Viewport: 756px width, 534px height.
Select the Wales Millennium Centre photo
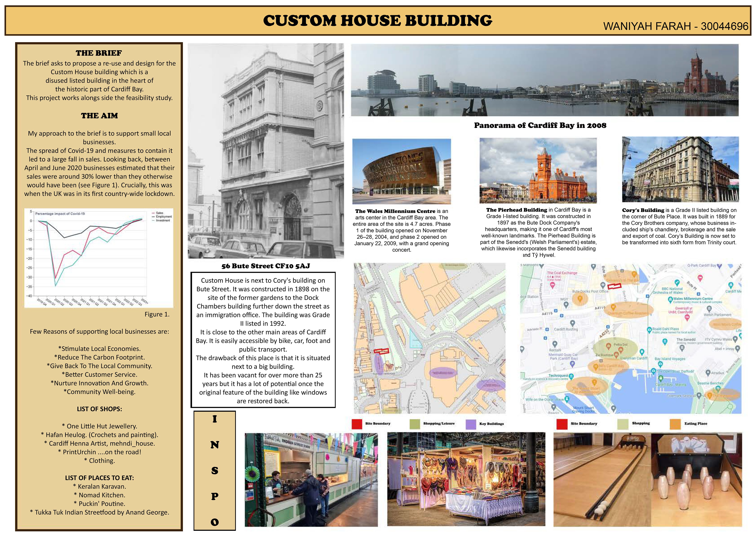click(x=401, y=171)
